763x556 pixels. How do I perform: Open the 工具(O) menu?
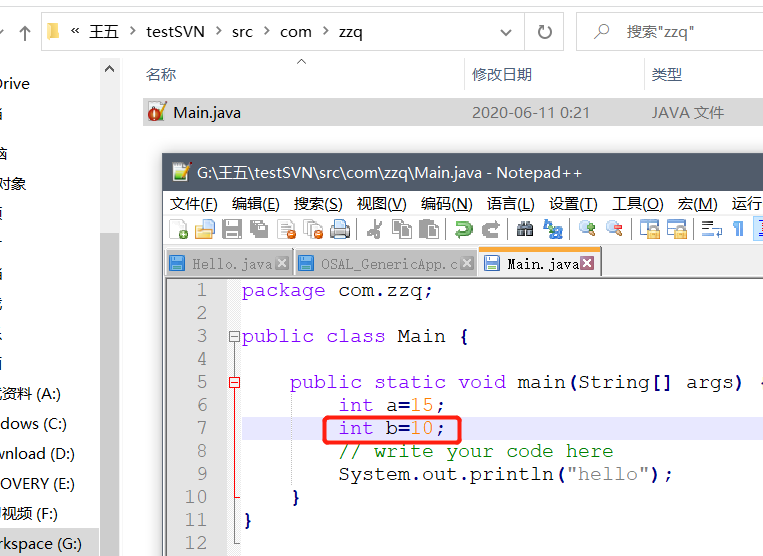pyautogui.click(x=638, y=204)
